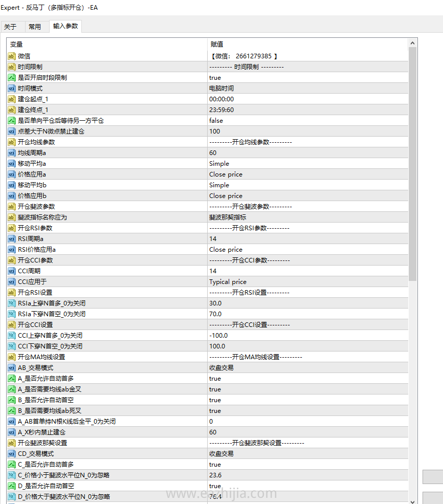The height and width of the screenshot is (504, 443).
Task: Click the boolean icon beside D_是否允许自动首空
Action: [12, 486]
